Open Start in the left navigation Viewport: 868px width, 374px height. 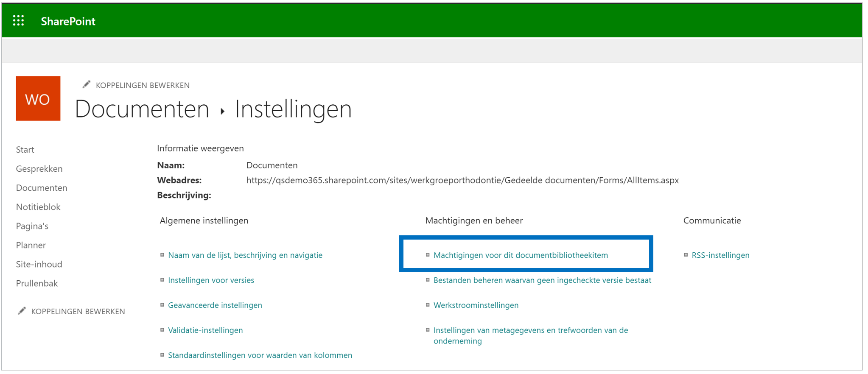(x=25, y=150)
